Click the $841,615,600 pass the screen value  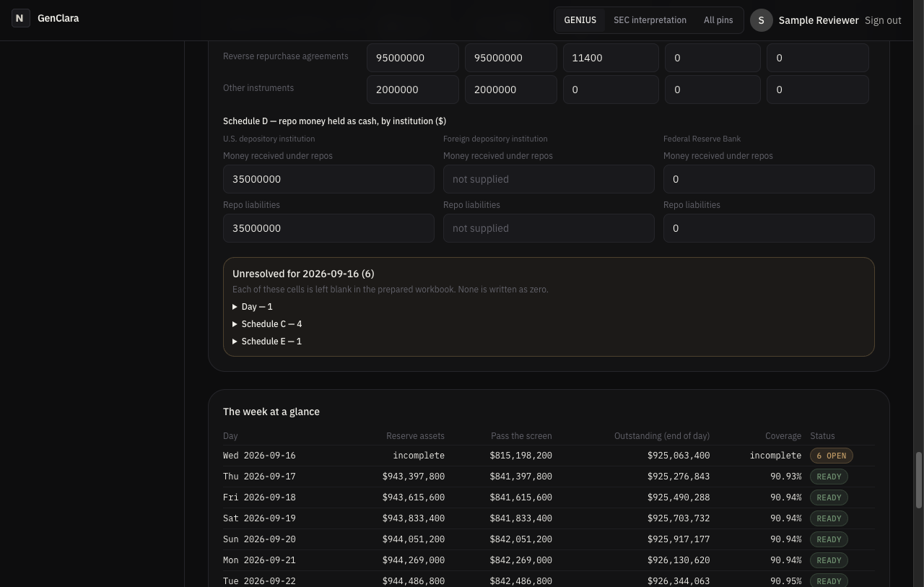[x=520, y=497]
